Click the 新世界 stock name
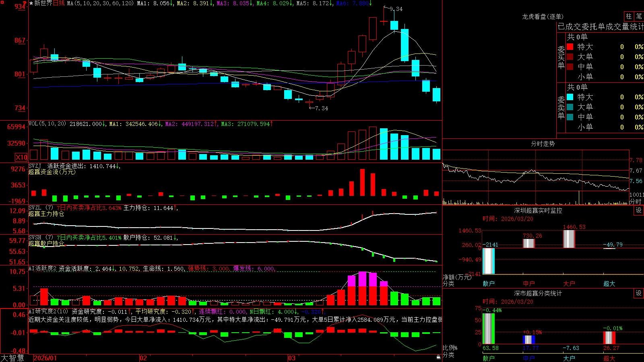 pos(43,3)
